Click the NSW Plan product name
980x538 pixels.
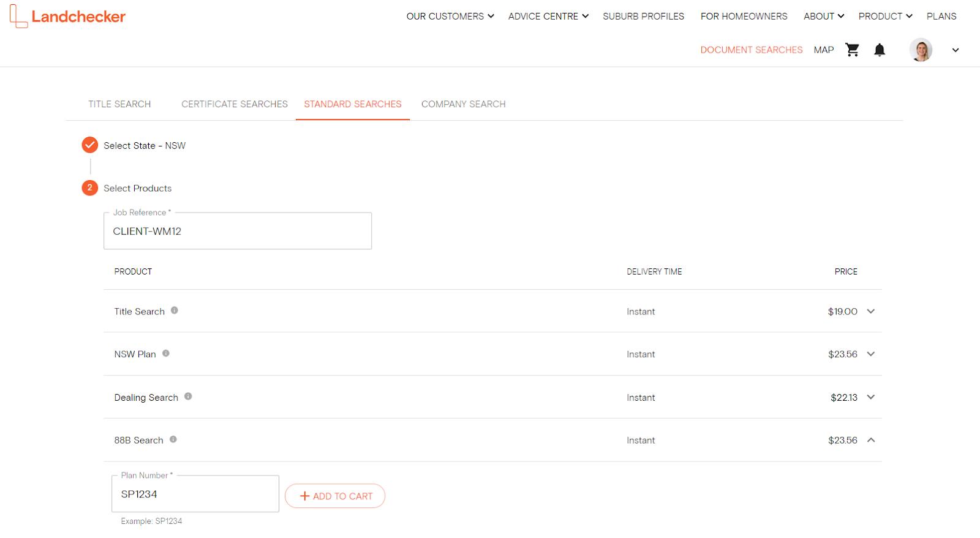click(135, 354)
